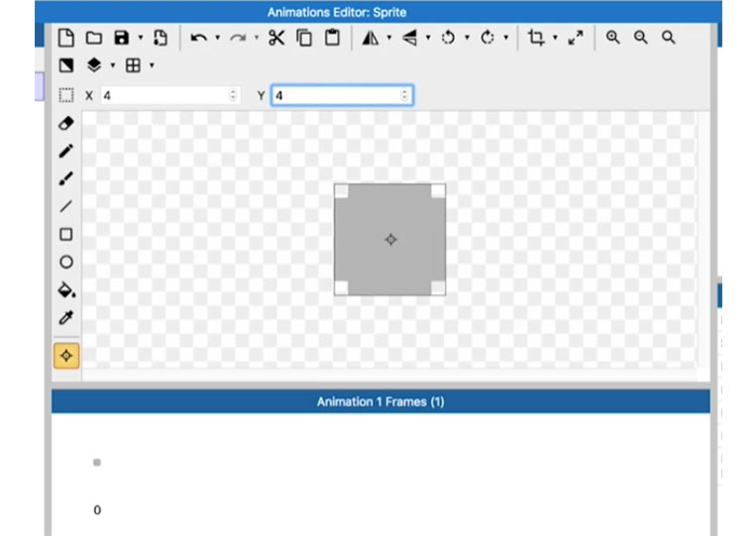756x536 pixels.
Task: Open the grid options dropdown arrow
Action: point(152,65)
